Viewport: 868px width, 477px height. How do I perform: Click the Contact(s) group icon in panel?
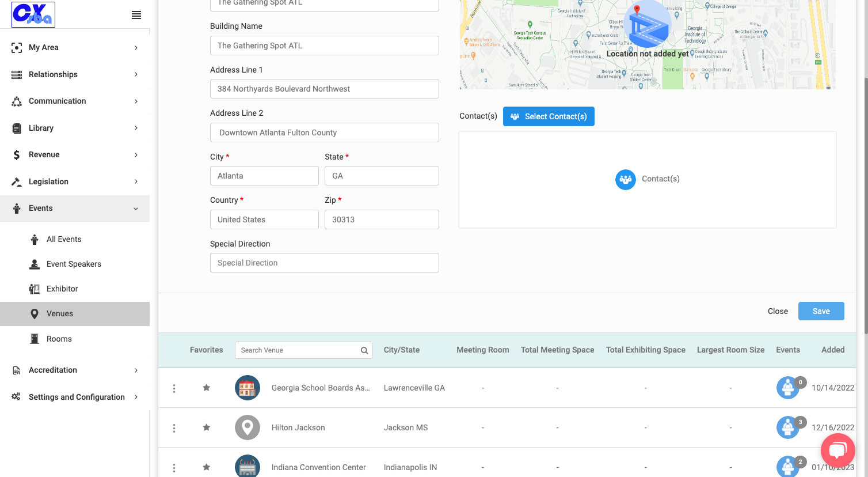(626, 179)
